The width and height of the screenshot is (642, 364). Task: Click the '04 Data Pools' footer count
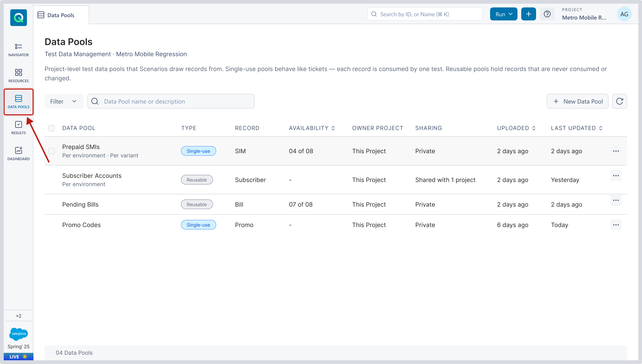click(74, 353)
